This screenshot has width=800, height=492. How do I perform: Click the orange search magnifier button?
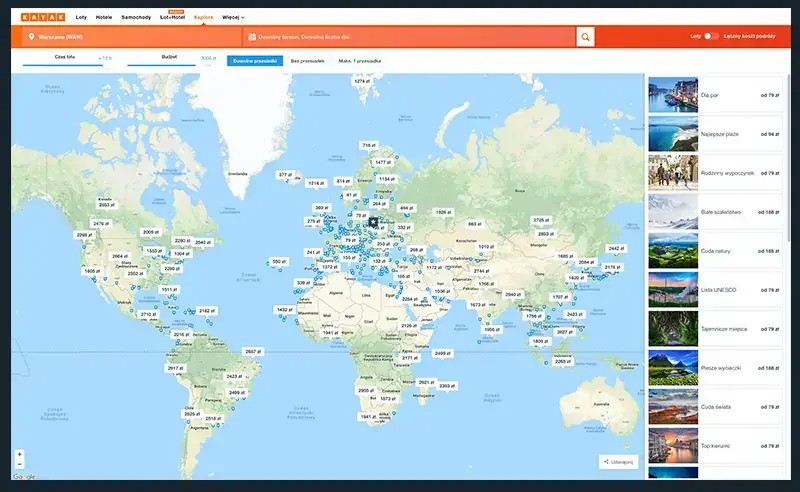point(585,36)
